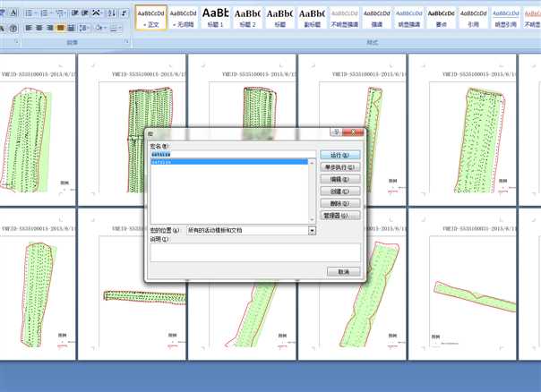Insert an enclosed character
Image resolution: width=541 pixels, height=392 pixels.
pos(13,28)
